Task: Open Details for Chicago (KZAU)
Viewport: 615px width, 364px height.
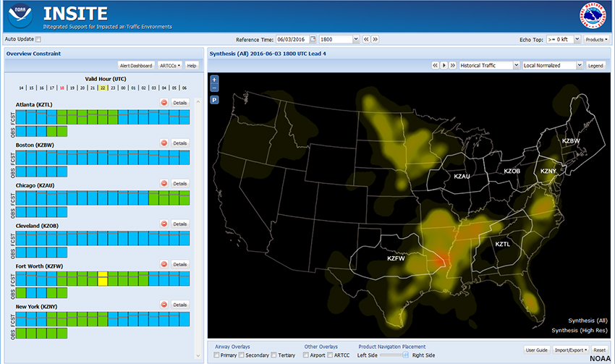Action: pos(180,184)
